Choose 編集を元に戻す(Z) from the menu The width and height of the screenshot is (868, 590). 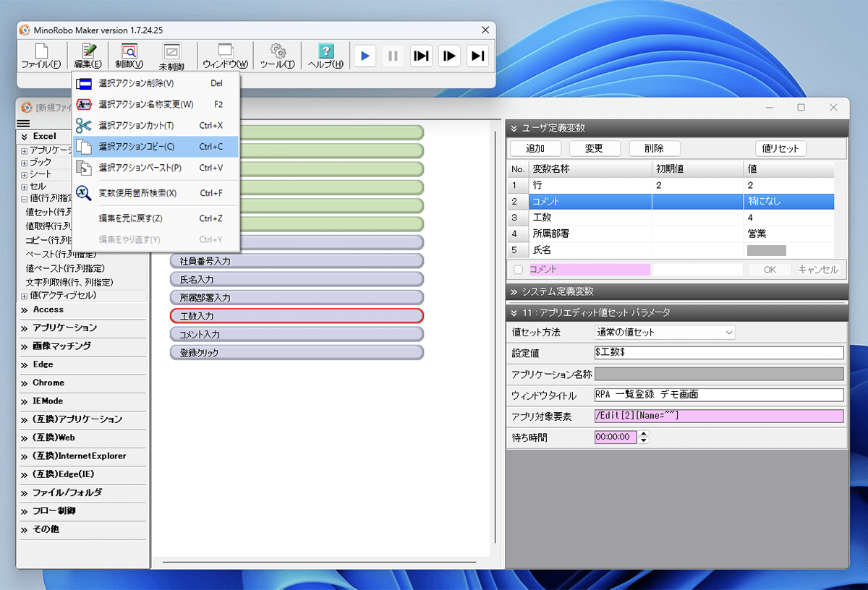pyautogui.click(x=130, y=218)
